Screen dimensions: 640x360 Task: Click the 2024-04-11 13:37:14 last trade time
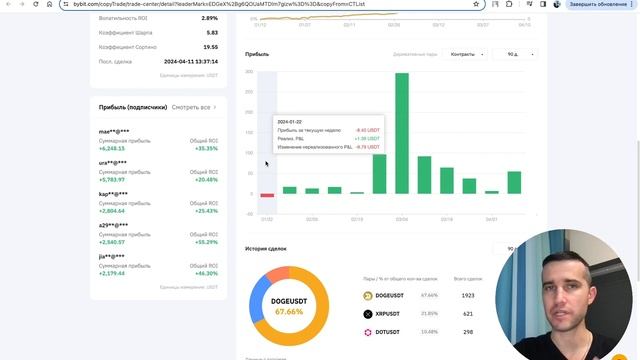(x=191, y=62)
